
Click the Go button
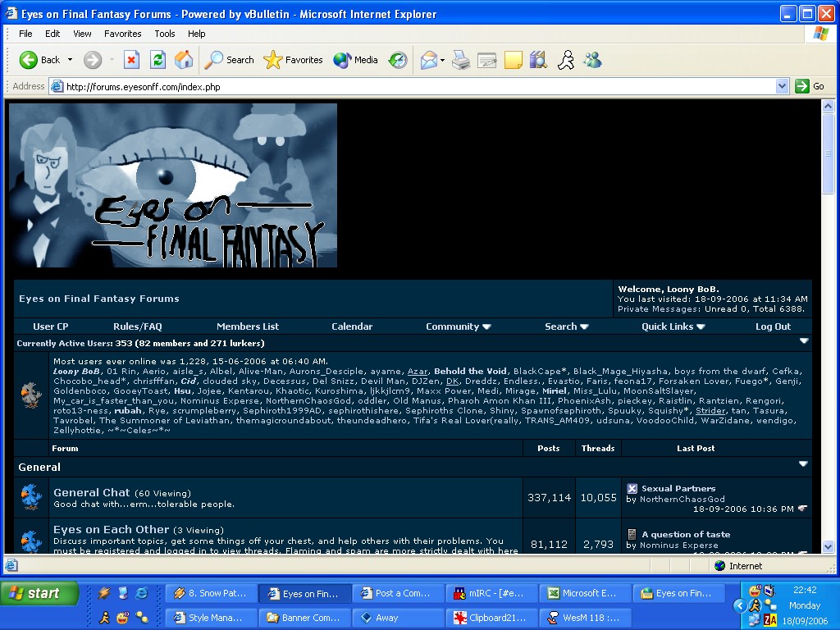(x=810, y=86)
